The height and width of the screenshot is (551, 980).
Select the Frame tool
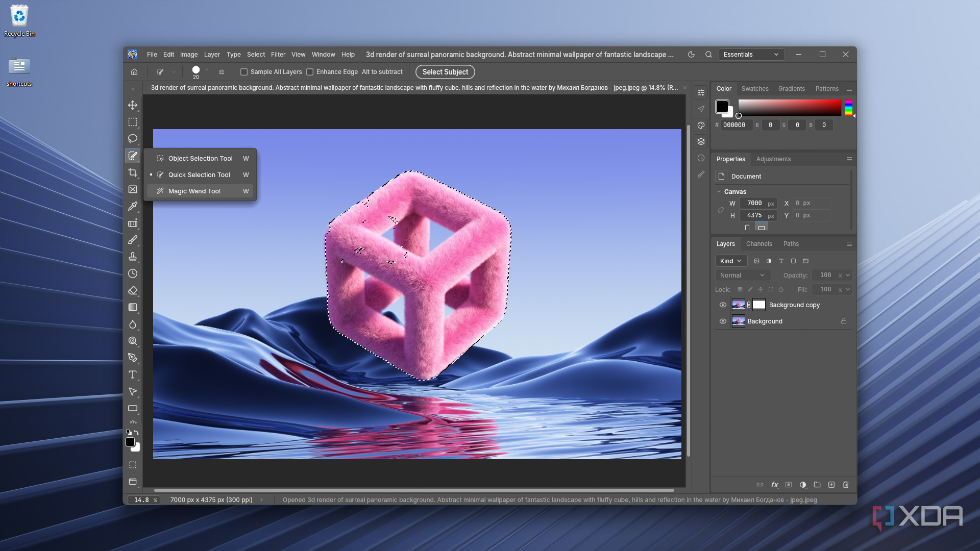click(133, 189)
